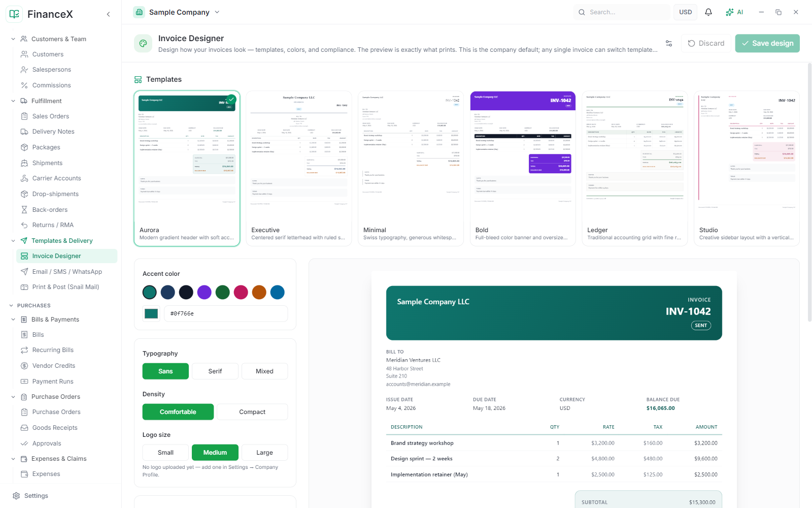Open the Invoice Designer sidebar item
The height and width of the screenshot is (508, 812).
point(66,256)
